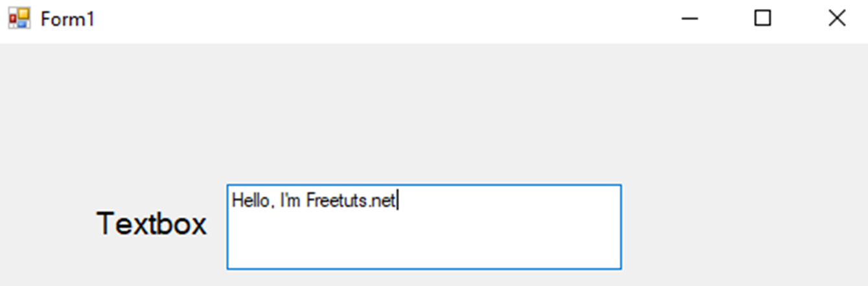Close the Form1 window
The height and width of the screenshot is (286, 868).
(837, 19)
